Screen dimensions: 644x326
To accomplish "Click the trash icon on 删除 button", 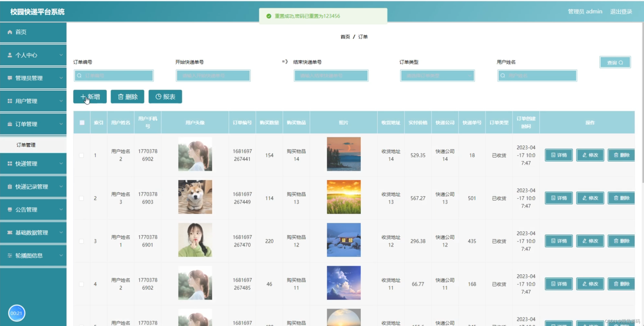I will point(121,97).
